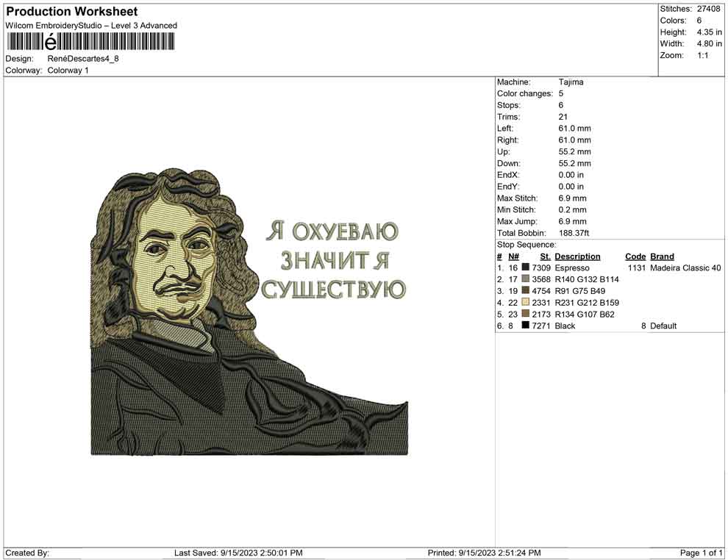
Task: Click the stitch count 7309 for Espresso
Action: 541,268
